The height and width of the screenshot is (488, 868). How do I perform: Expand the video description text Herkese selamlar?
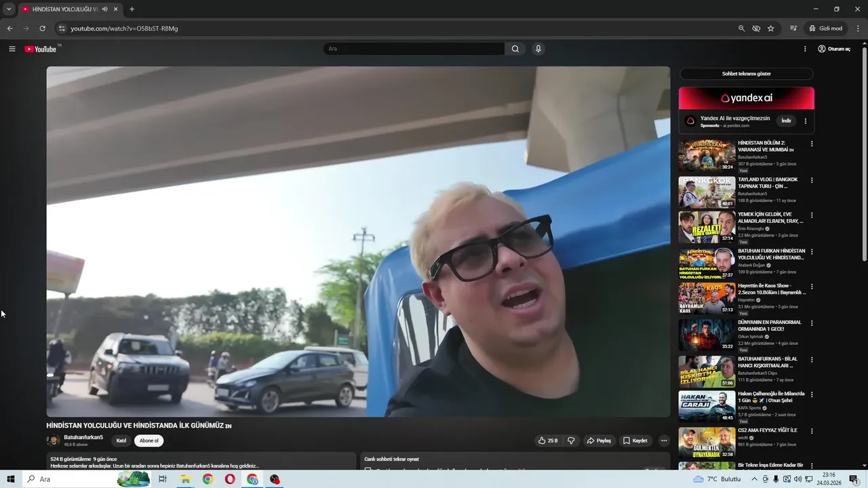click(155, 466)
